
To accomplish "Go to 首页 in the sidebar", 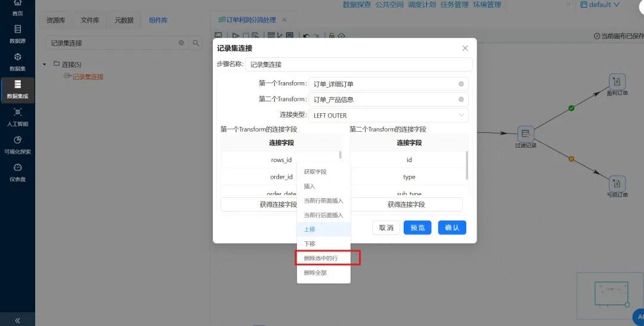I will 17,8.
